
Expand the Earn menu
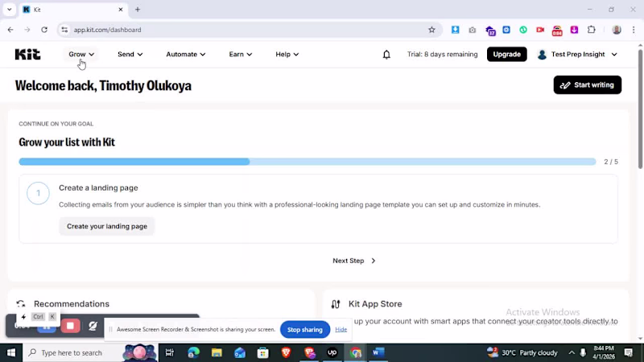(x=240, y=54)
